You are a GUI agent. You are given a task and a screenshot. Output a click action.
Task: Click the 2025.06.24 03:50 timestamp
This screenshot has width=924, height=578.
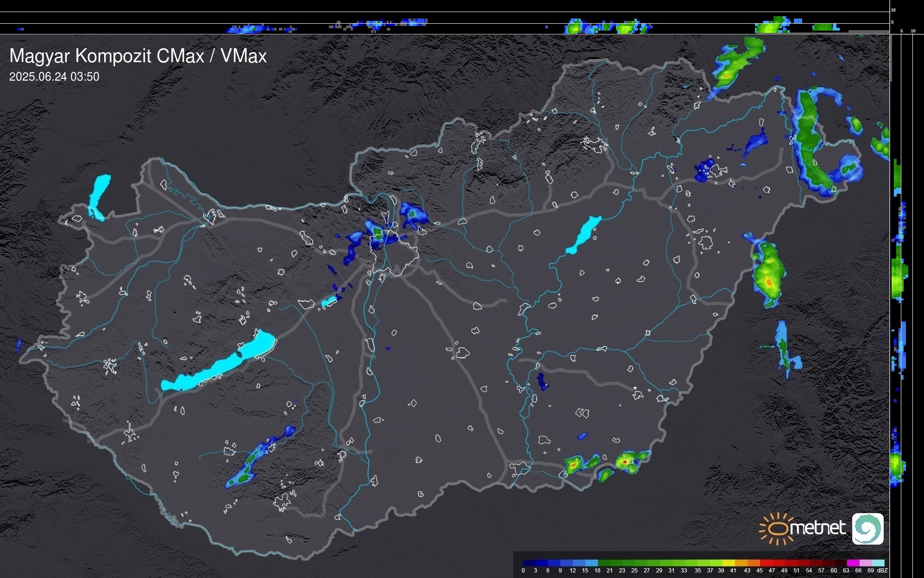(x=54, y=77)
